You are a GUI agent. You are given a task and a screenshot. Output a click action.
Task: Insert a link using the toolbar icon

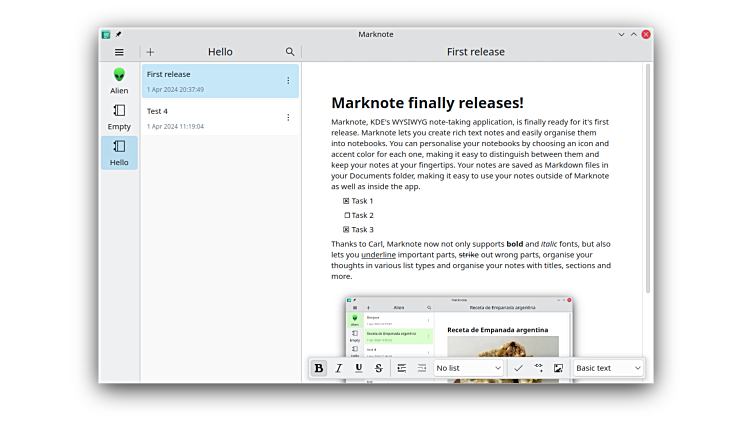(539, 368)
